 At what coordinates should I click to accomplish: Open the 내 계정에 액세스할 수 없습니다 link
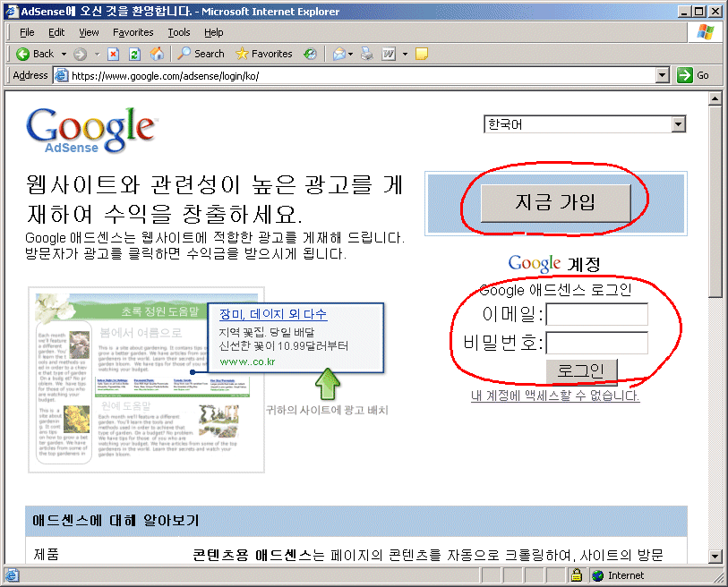click(555, 396)
